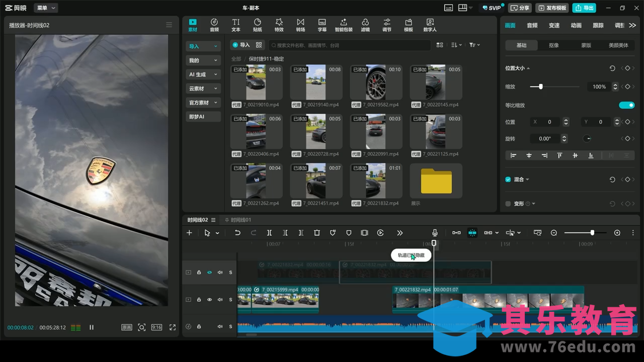The image size is (644, 362).
Task: Uncheck the 混合 blend checkbox
Action: click(x=508, y=179)
